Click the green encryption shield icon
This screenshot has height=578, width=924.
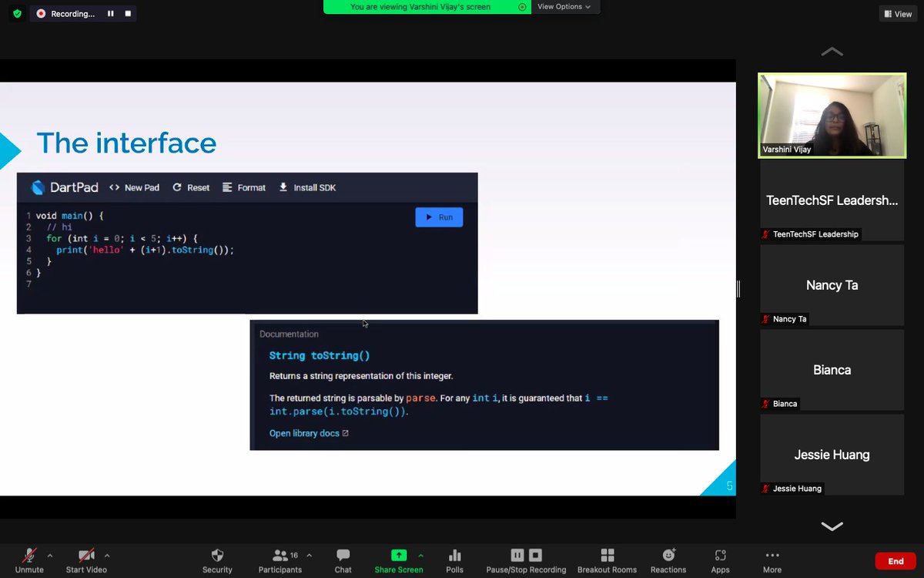[17, 14]
